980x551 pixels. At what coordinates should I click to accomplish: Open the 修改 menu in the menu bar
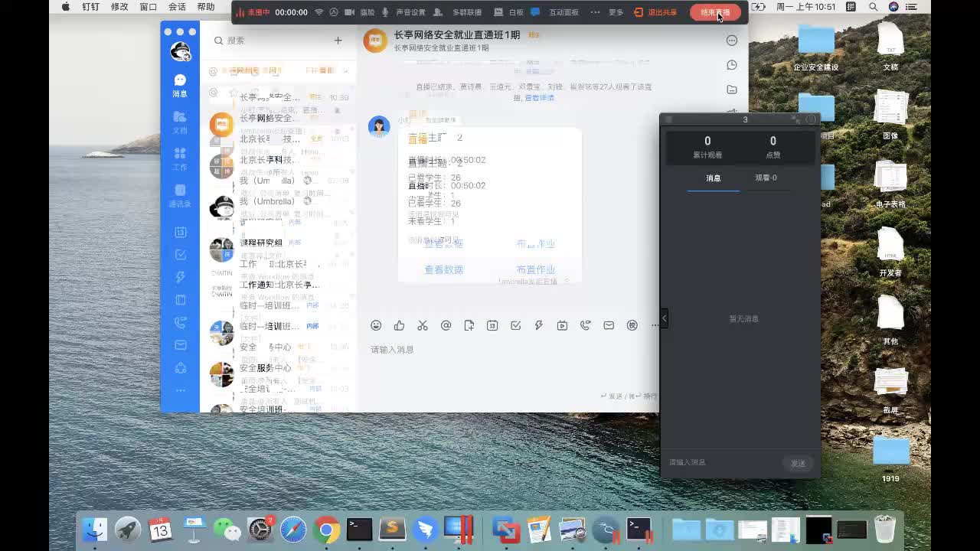pos(119,7)
